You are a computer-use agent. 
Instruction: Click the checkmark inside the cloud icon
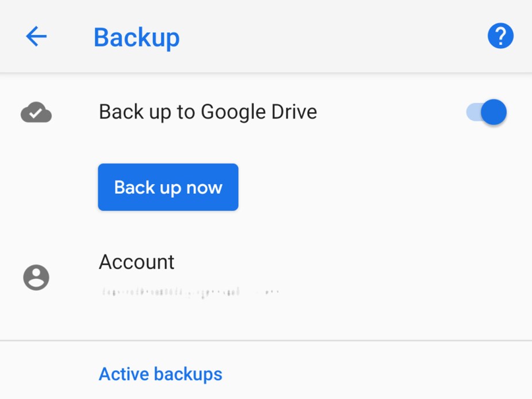36,112
